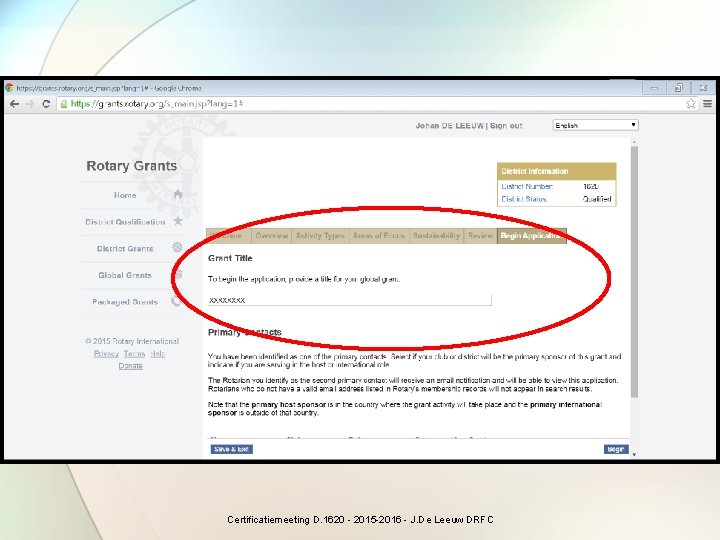Screen dimensions: 720x540
Task: Click the green padlock security icon
Action: pyautogui.click(x=64, y=104)
